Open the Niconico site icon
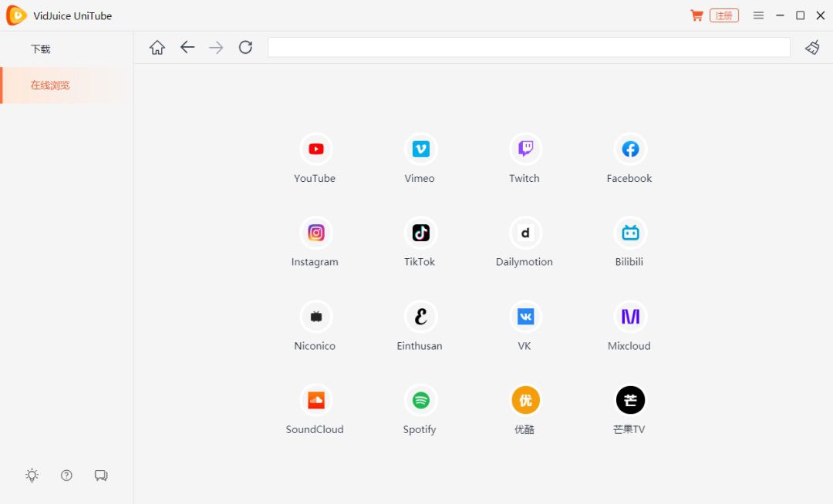 coord(315,317)
